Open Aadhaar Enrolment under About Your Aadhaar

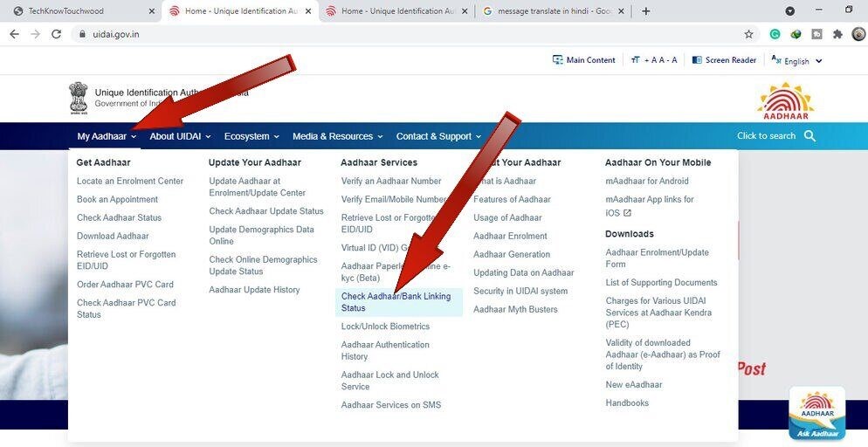(510, 236)
